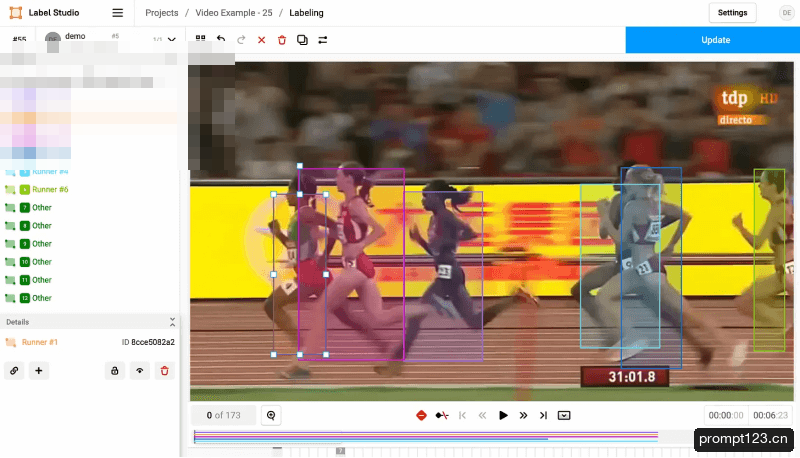
Task: Go to the Projects breadcrumb
Action: 162,13
